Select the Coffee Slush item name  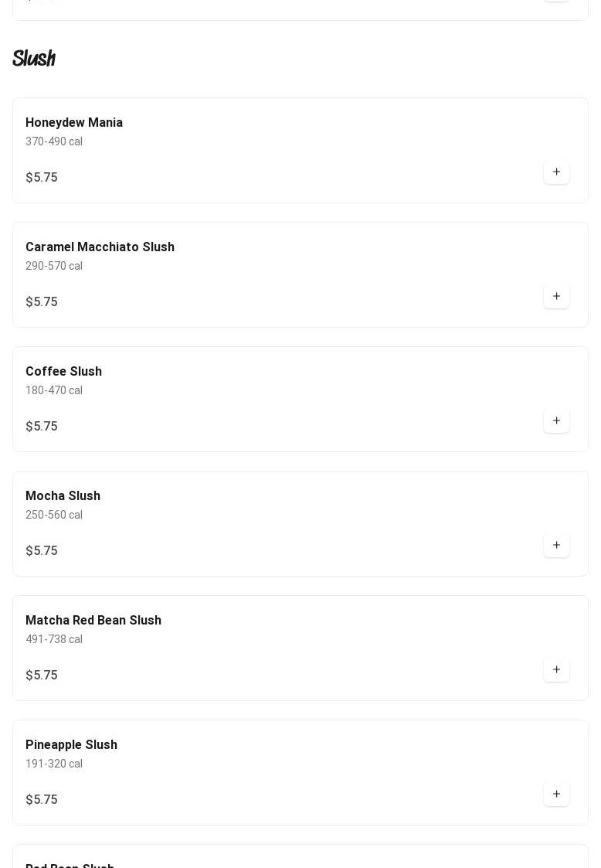tap(63, 372)
